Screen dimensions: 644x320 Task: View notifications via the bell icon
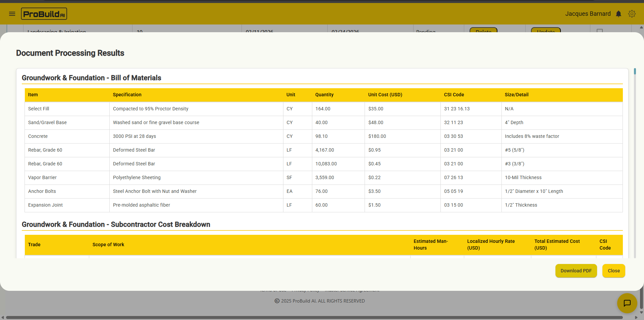click(619, 14)
